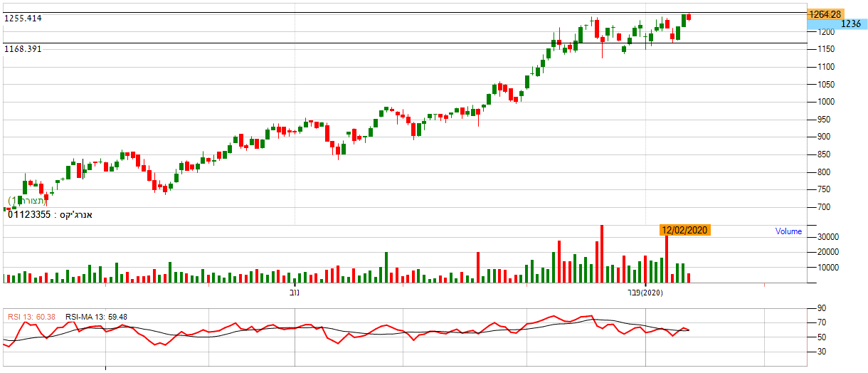Click the 30000 tick on volume axis
The image size is (868, 373).
[827, 237]
